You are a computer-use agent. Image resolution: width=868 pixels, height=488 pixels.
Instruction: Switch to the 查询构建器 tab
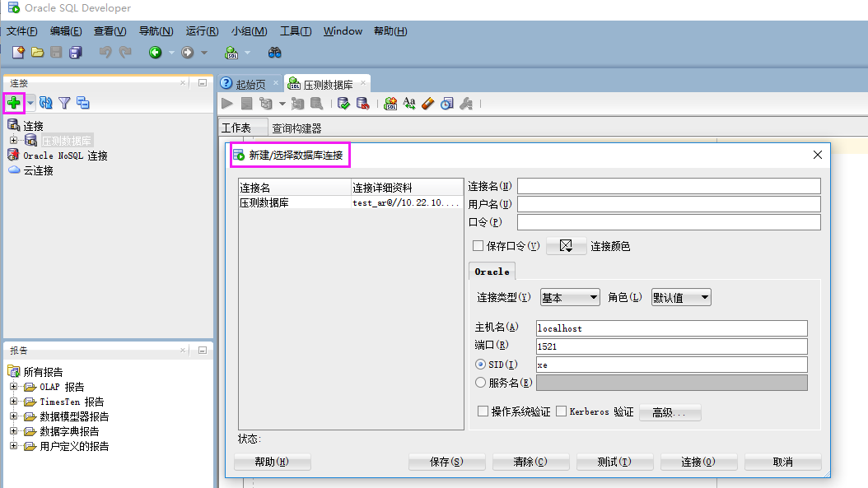(x=296, y=128)
